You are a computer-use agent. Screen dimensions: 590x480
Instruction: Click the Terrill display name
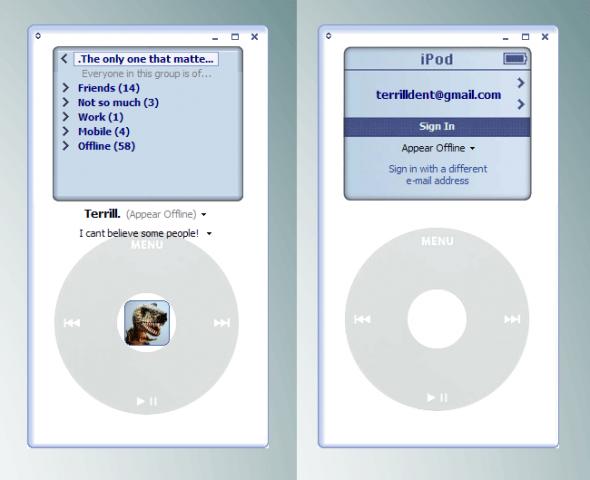pos(102,214)
